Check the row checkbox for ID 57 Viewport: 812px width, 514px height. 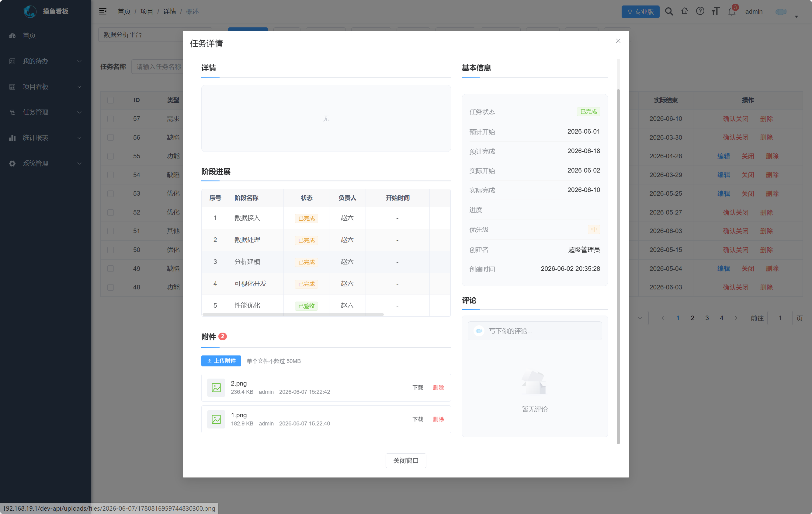point(111,119)
